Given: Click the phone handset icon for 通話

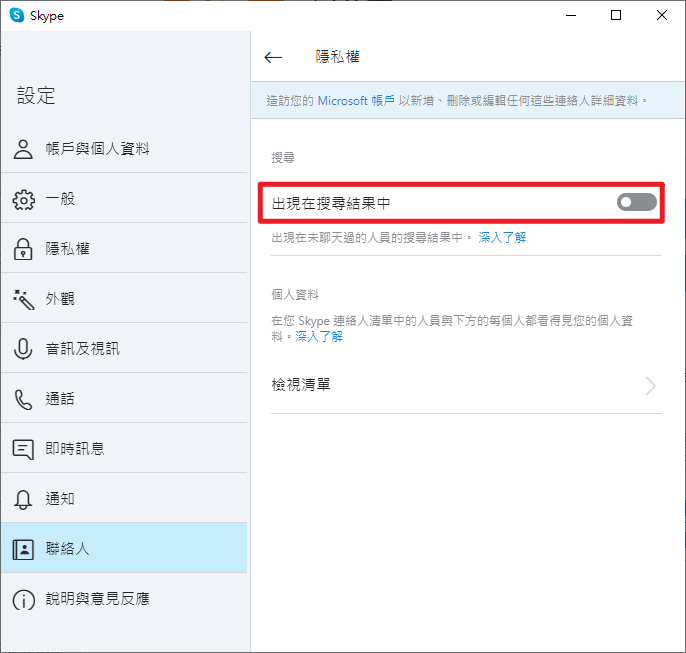Looking at the screenshot, I should pos(23,399).
